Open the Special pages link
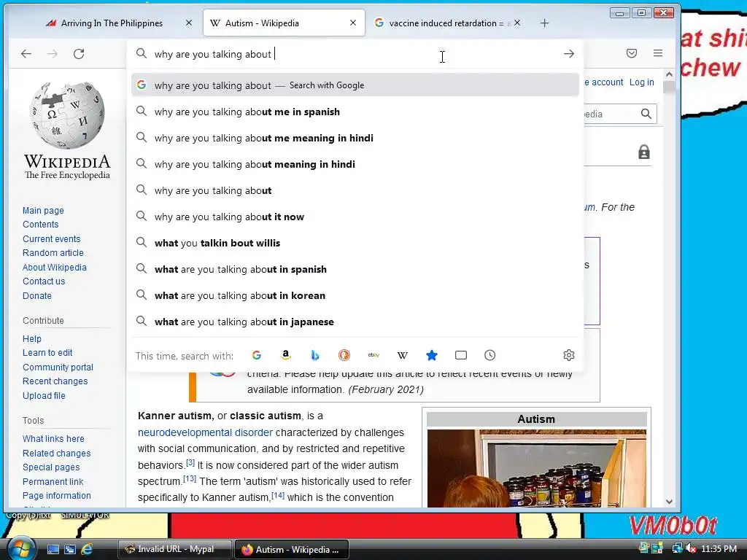747x560 pixels. tap(51, 467)
